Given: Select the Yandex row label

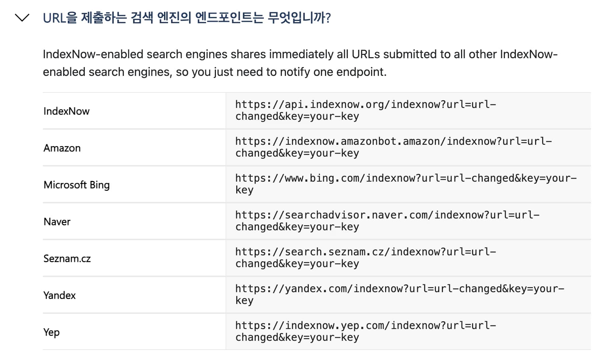Looking at the screenshot, I should click(x=59, y=295).
